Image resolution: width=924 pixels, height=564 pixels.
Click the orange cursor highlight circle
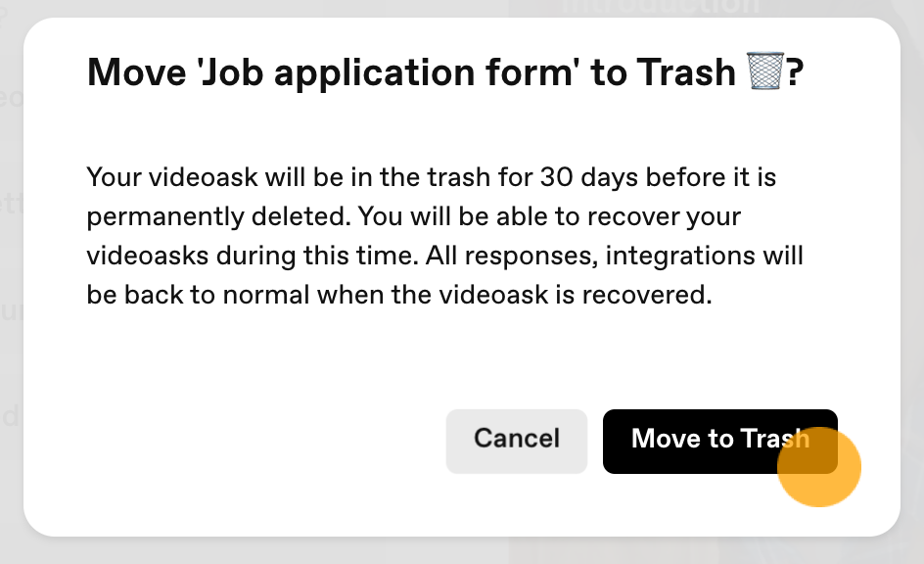click(x=819, y=466)
